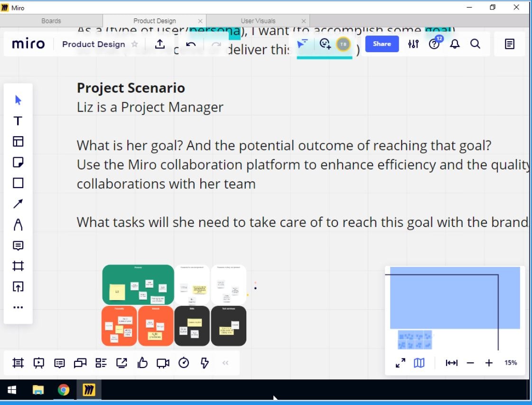Switch to the User Visuals tab
The image size is (532, 405).
[x=258, y=21]
